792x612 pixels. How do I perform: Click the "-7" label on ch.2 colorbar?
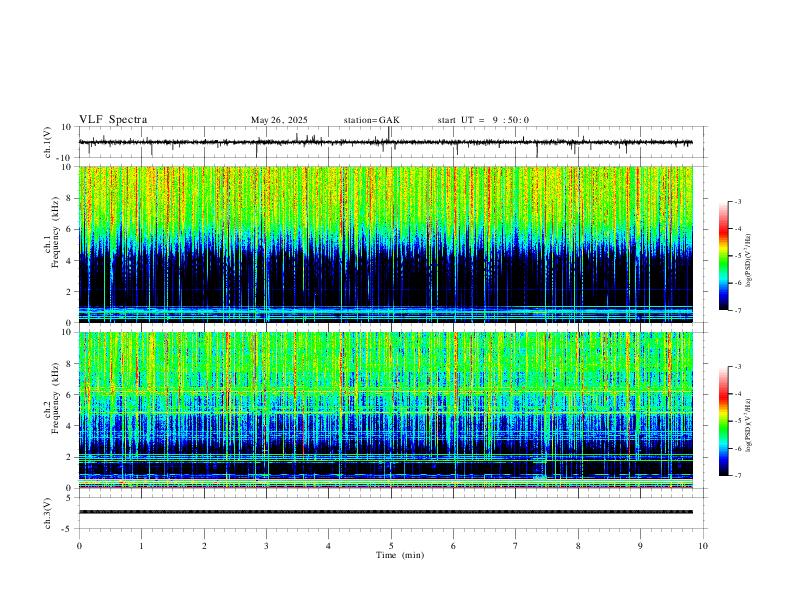tap(738, 476)
